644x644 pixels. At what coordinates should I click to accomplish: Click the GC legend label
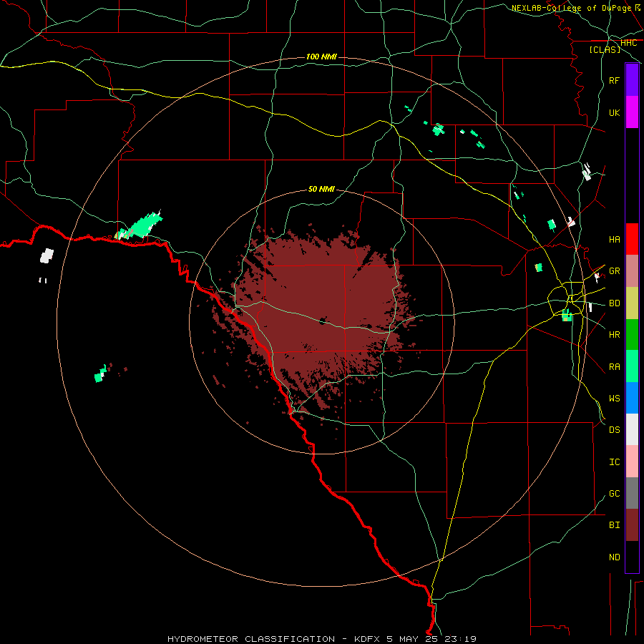tap(614, 493)
